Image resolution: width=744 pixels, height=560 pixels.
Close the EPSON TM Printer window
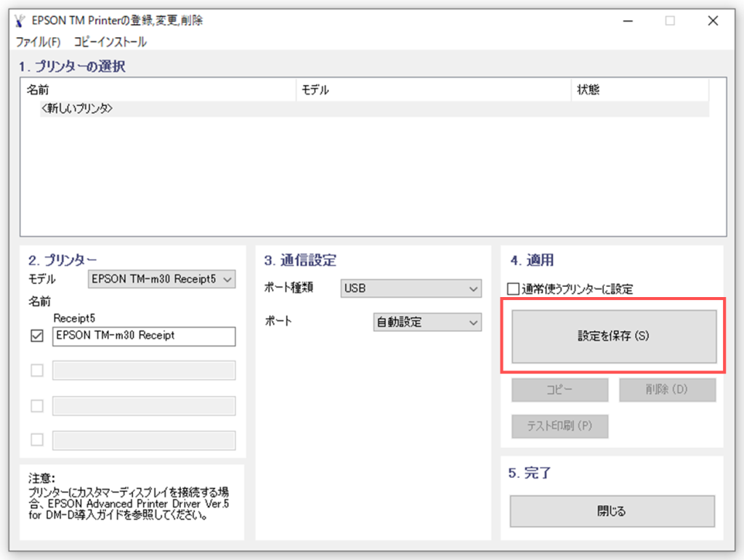[713, 21]
